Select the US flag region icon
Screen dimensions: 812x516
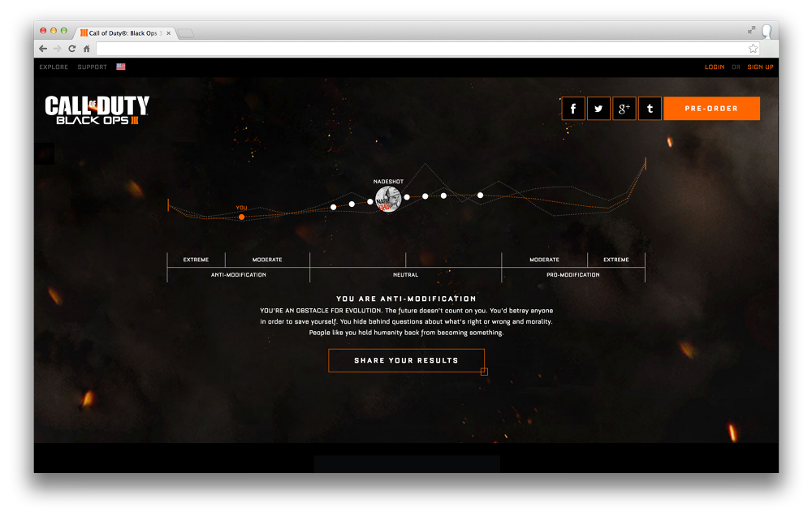pyautogui.click(x=121, y=67)
